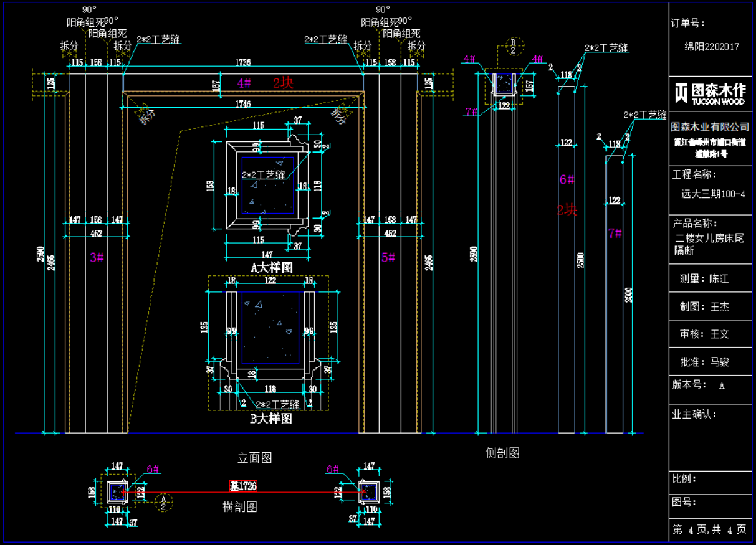This screenshot has width=756, height=545.
Task: Click the Tucson Wood company logo
Action: (709, 93)
